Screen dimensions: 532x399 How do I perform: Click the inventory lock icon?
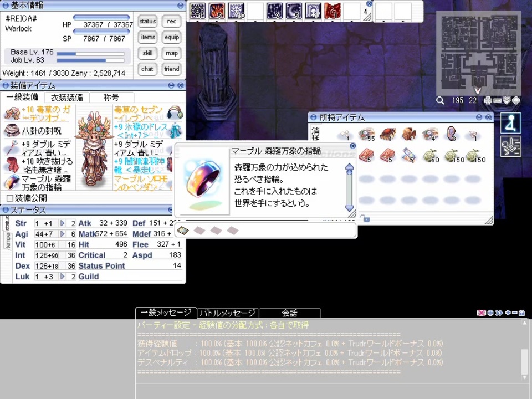point(365,218)
